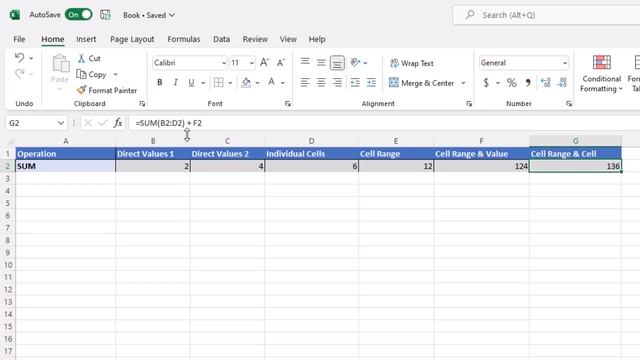The height and width of the screenshot is (360, 640).
Task: Activate the Format Painter brush
Action: click(x=107, y=90)
